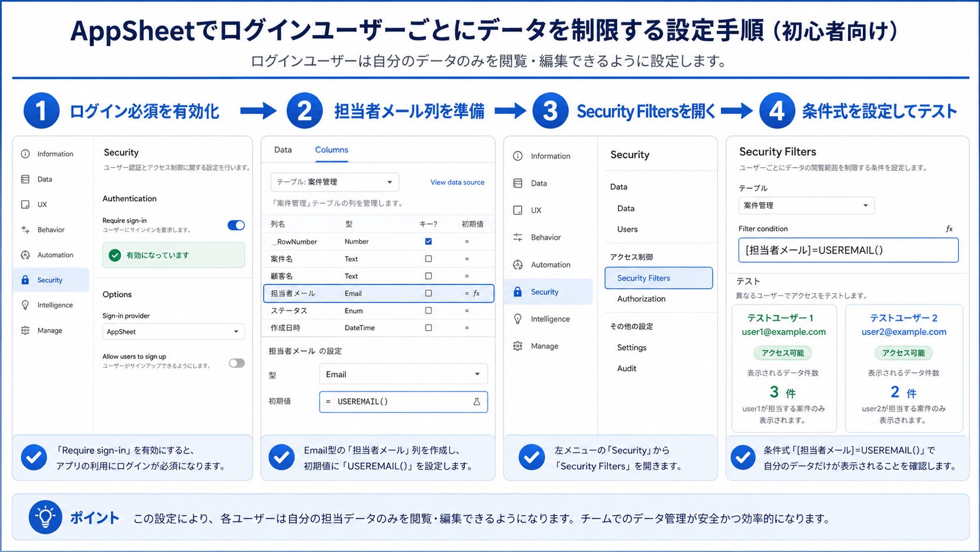Open the fx expression icon beside Filter condition
Image resolution: width=980 pixels, height=552 pixels.
(949, 229)
